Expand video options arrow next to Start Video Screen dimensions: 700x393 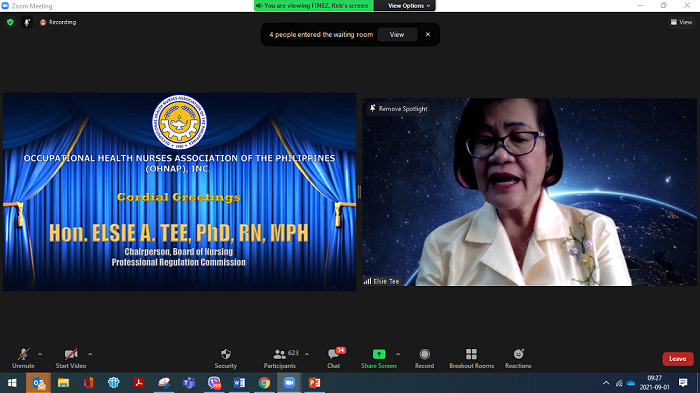point(90,354)
